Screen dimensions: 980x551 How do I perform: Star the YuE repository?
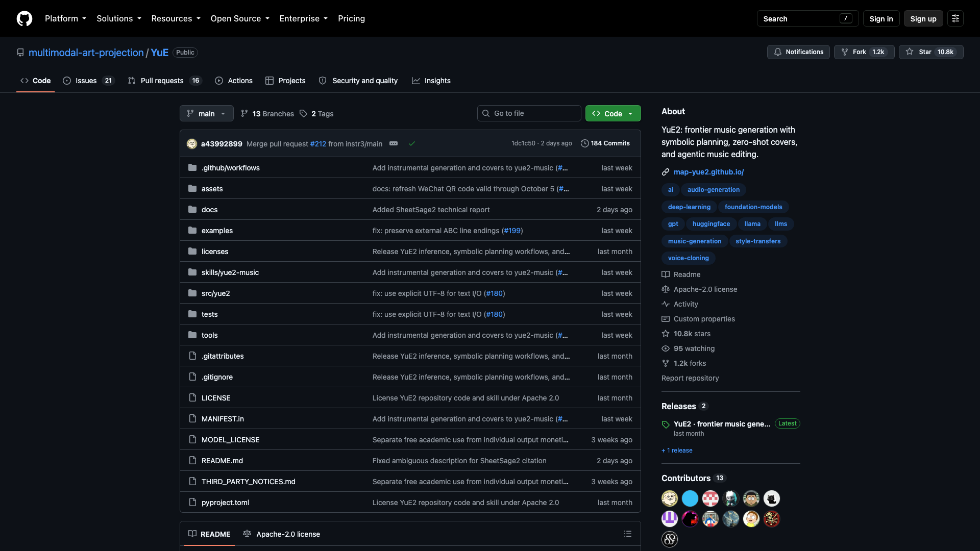coord(931,52)
